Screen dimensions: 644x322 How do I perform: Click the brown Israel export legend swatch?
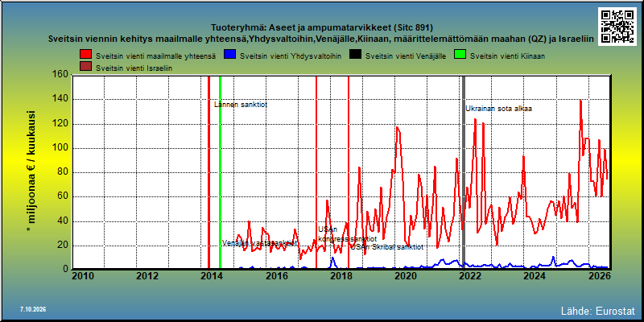[x=86, y=68]
